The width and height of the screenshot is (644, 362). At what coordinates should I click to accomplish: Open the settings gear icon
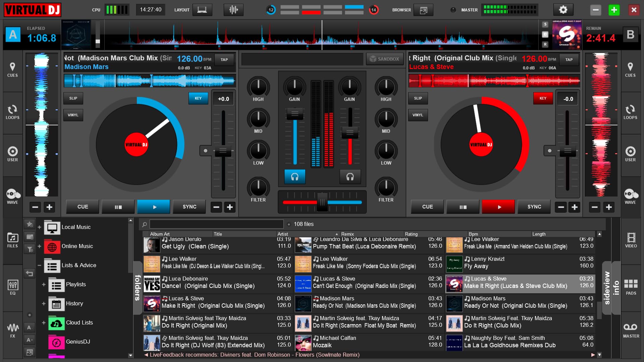563,10
